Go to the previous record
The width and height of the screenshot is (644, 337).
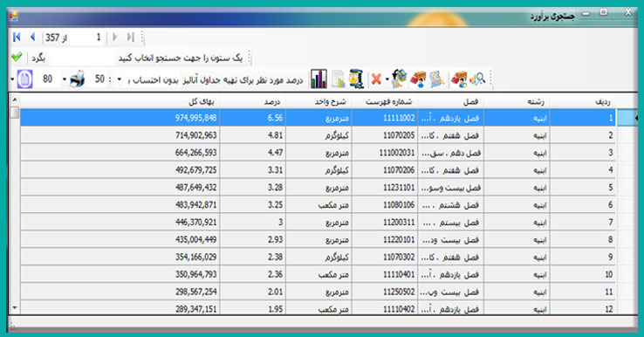coord(33,38)
